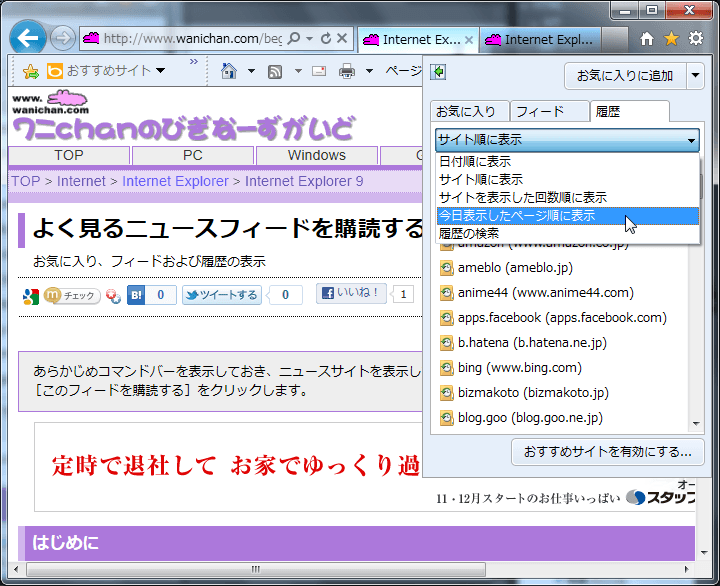Image resolution: width=720 pixels, height=586 pixels.
Task: Refresh the page with the reload icon
Action: (326, 38)
